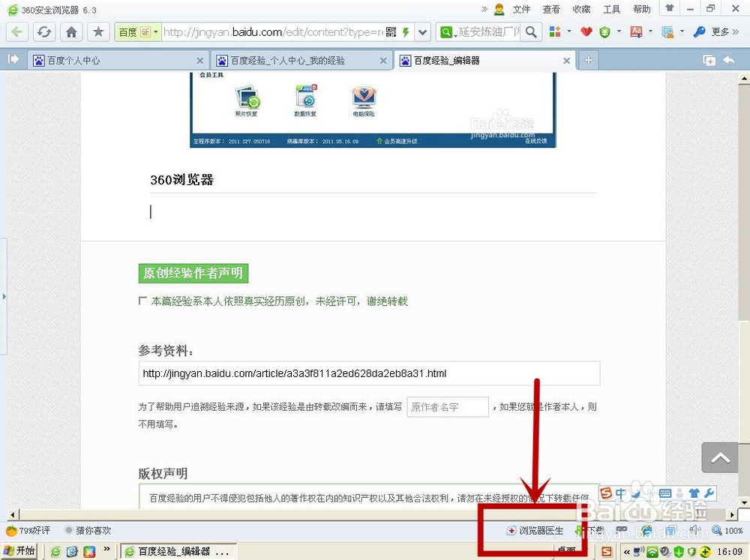Click the embedded screenshot image thumbnail
Viewport: 750px width, 560px height.
click(x=373, y=109)
